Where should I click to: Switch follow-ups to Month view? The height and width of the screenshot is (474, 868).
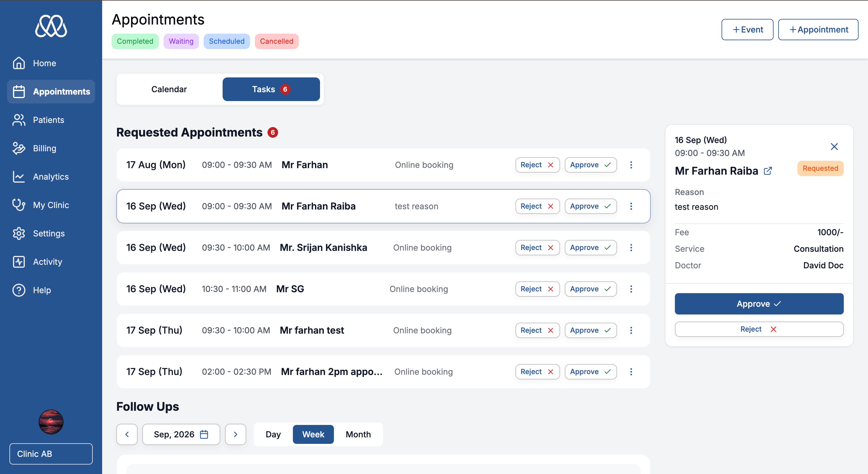click(358, 434)
